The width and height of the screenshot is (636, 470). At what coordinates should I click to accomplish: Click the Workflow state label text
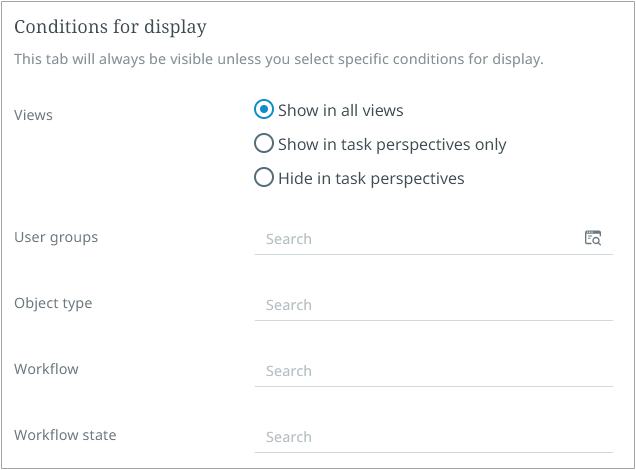65,435
